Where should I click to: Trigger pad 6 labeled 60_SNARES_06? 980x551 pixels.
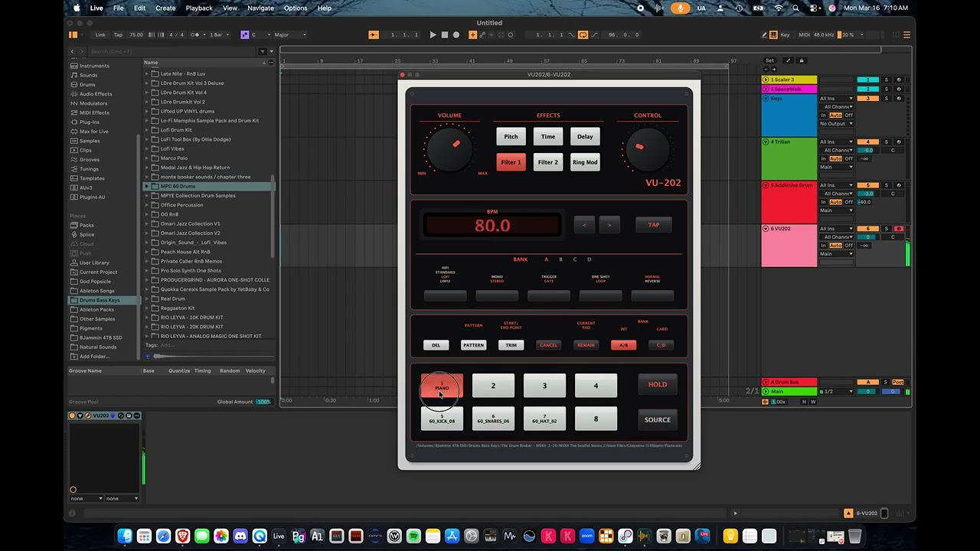(x=493, y=419)
